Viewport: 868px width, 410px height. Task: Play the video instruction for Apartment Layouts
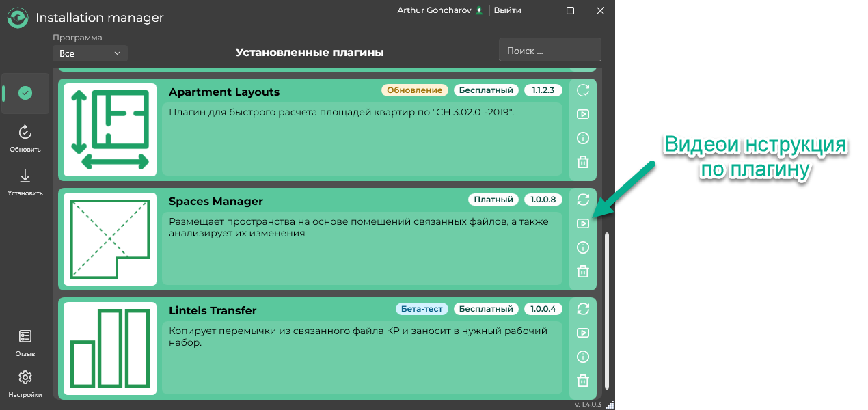coord(582,113)
